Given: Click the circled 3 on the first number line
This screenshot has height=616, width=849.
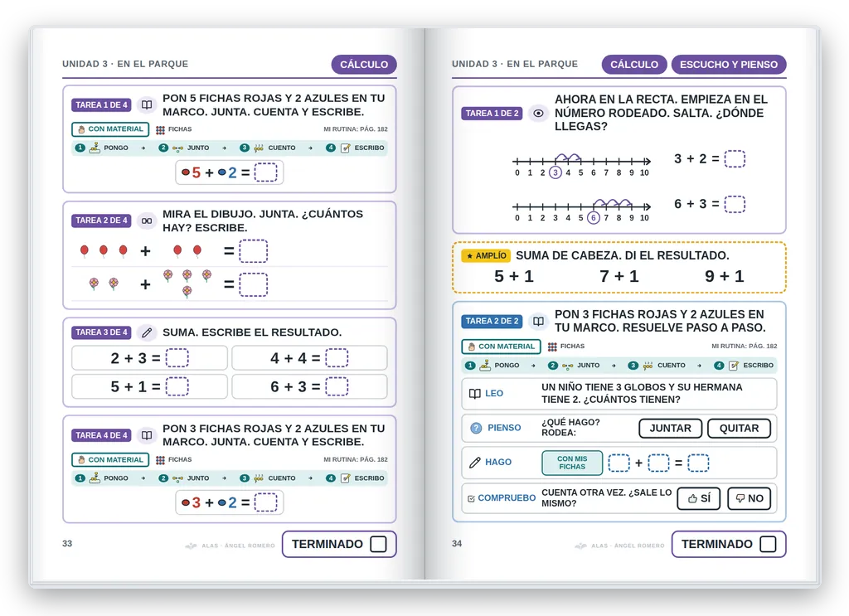Looking at the screenshot, I should pos(555,172).
